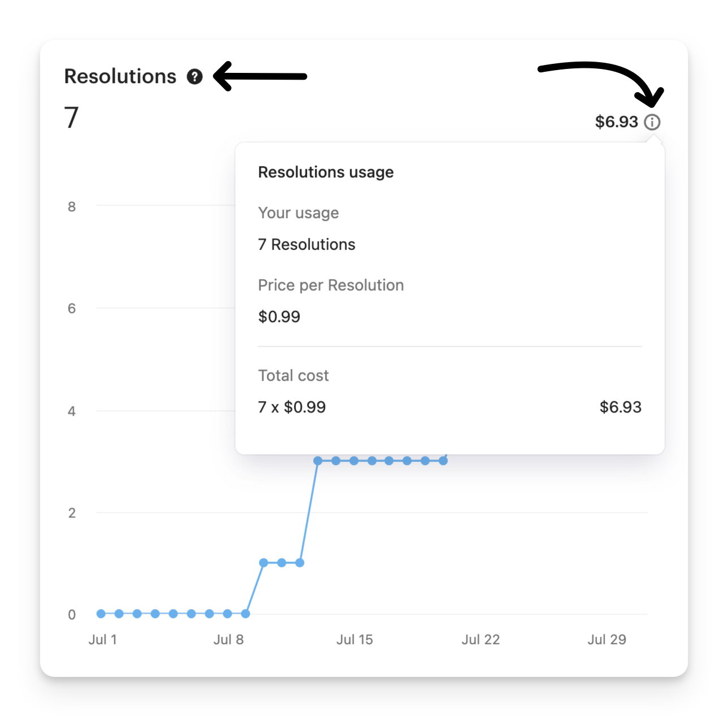Click the $6.93 amount in Total cost row
The width and height of the screenshot is (728, 717).
(621, 407)
